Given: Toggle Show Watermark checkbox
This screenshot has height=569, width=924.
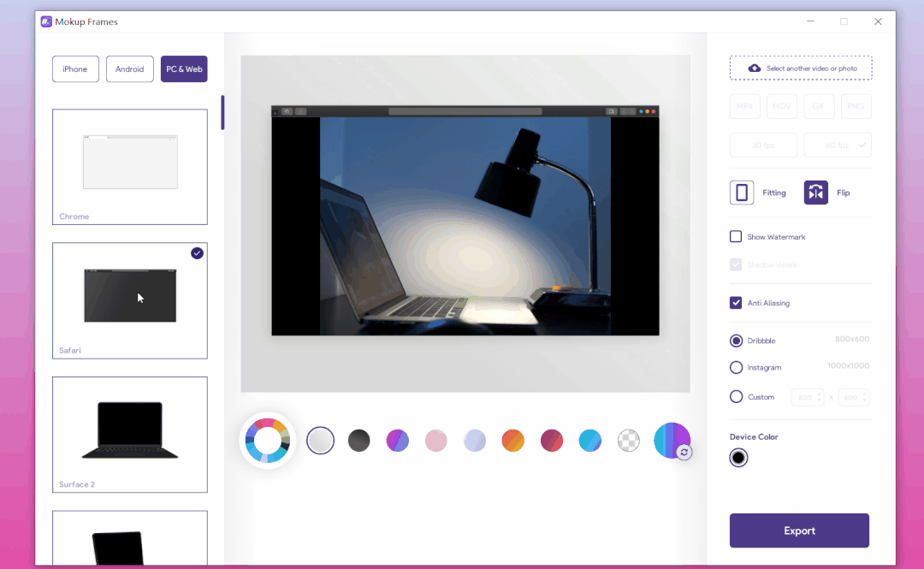Looking at the screenshot, I should click(x=736, y=236).
